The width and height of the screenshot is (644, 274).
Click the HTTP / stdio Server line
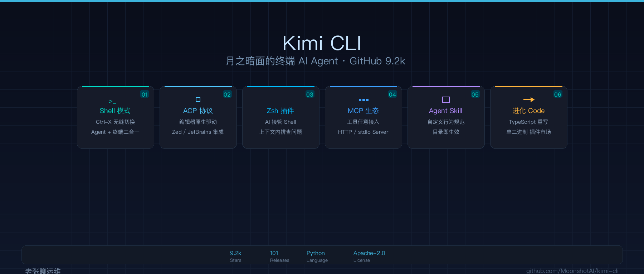(363, 132)
